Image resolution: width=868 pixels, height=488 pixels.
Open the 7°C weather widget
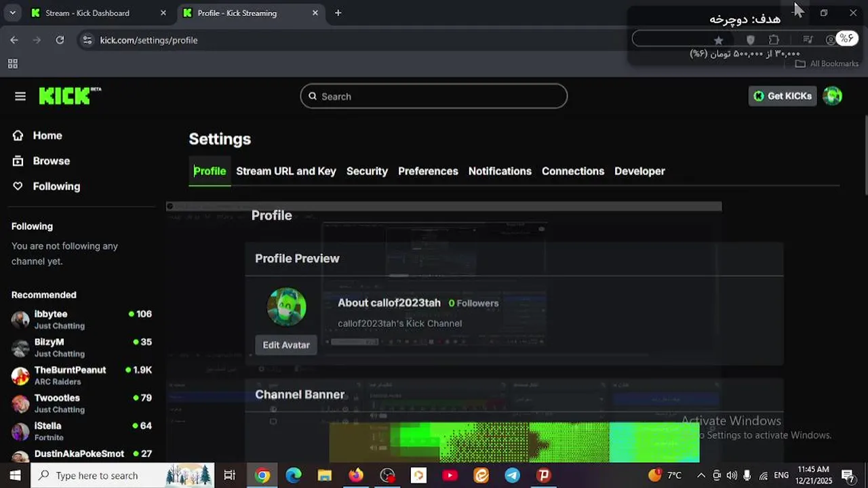coord(665,475)
